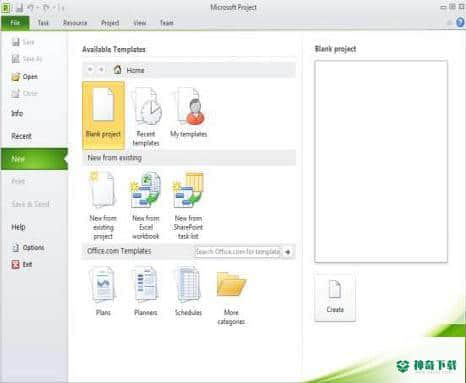The width and height of the screenshot is (466, 383).
Task: Click Save As in the File sidebar
Action: coord(27,59)
